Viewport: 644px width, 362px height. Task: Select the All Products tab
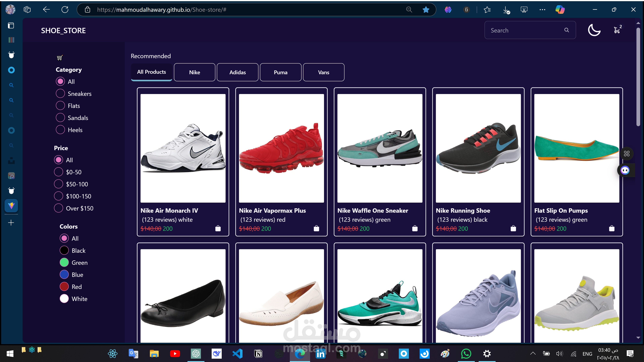151,72
